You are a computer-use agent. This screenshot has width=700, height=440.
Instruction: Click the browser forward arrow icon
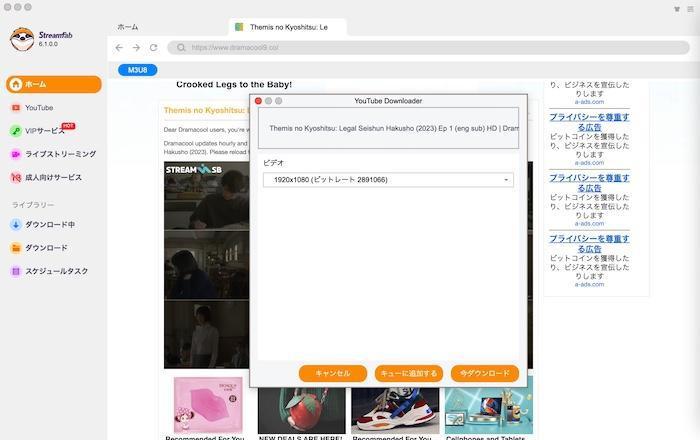pyautogui.click(x=136, y=47)
